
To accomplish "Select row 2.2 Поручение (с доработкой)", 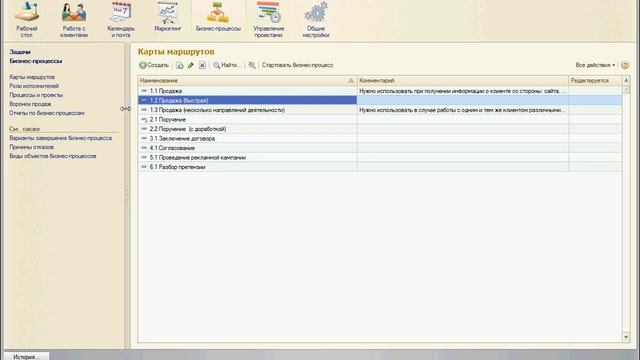I will tap(380, 129).
